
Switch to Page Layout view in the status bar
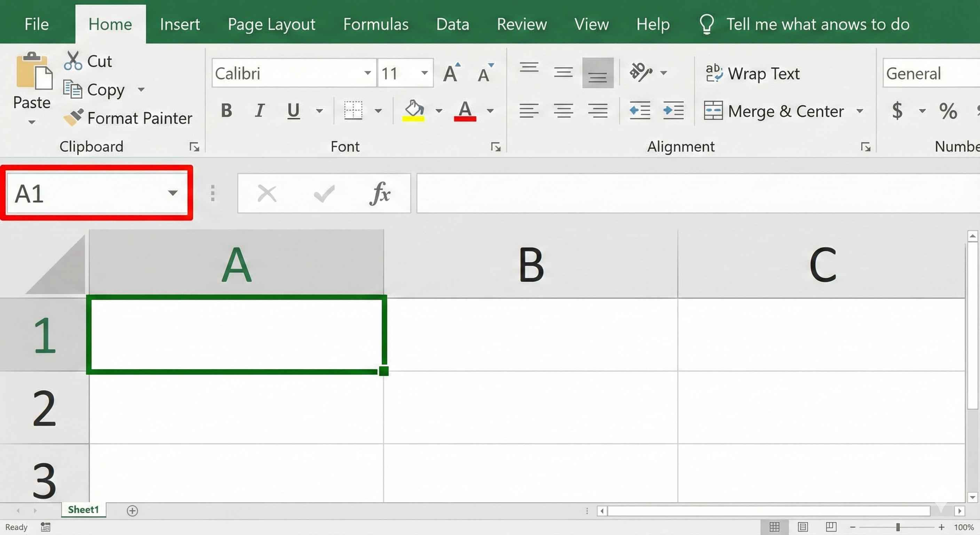pyautogui.click(x=803, y=527)
